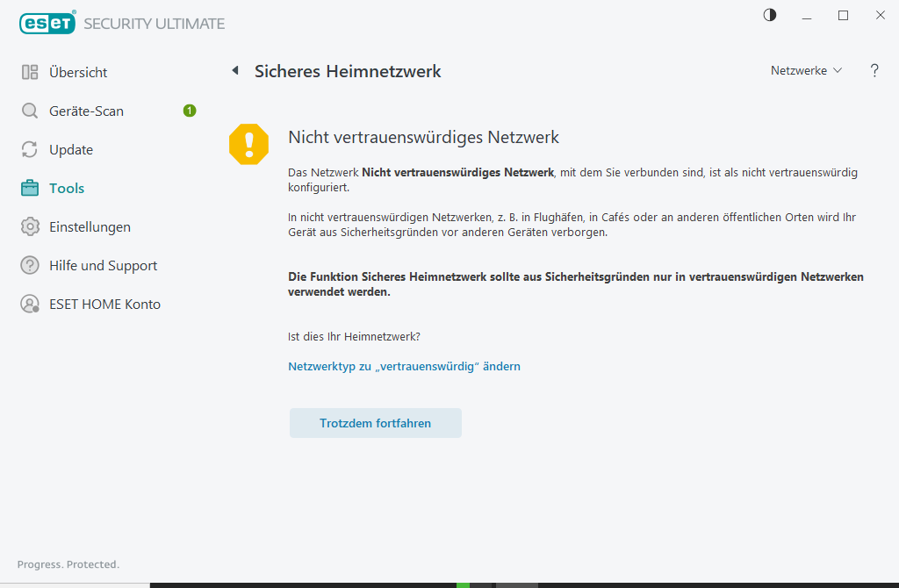Click the Tools briefcase icon
The width and height of the screenshot is (899, 588).
pyautogui.click(x=30, y=188)
